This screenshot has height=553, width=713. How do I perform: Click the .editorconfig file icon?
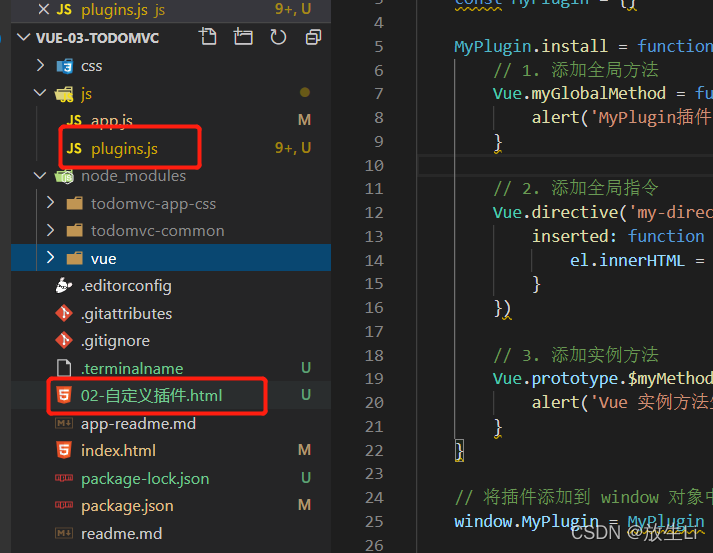(x=64, y=286)
